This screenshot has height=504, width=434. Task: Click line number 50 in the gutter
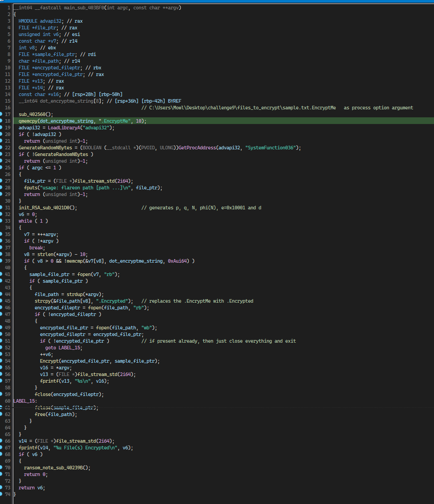(8, 334)
